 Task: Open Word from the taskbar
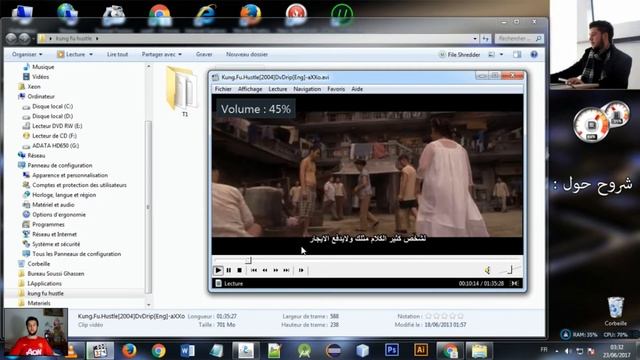[x=187, y=350]
